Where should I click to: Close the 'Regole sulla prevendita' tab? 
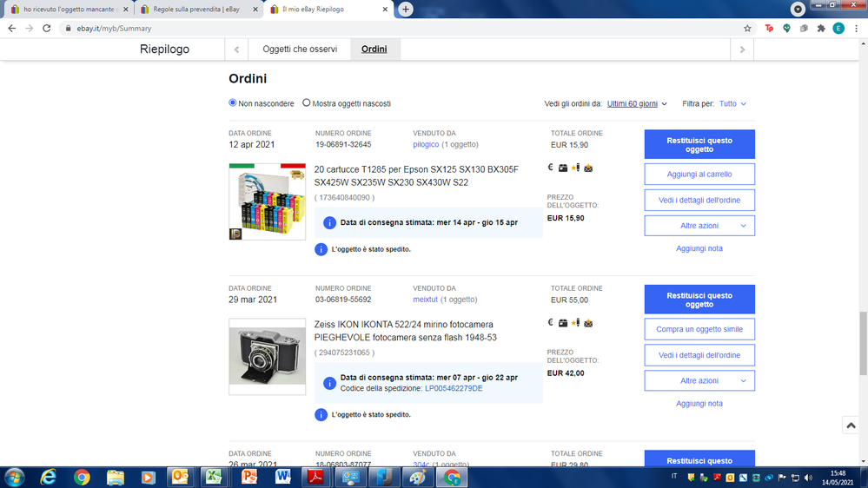255,10
